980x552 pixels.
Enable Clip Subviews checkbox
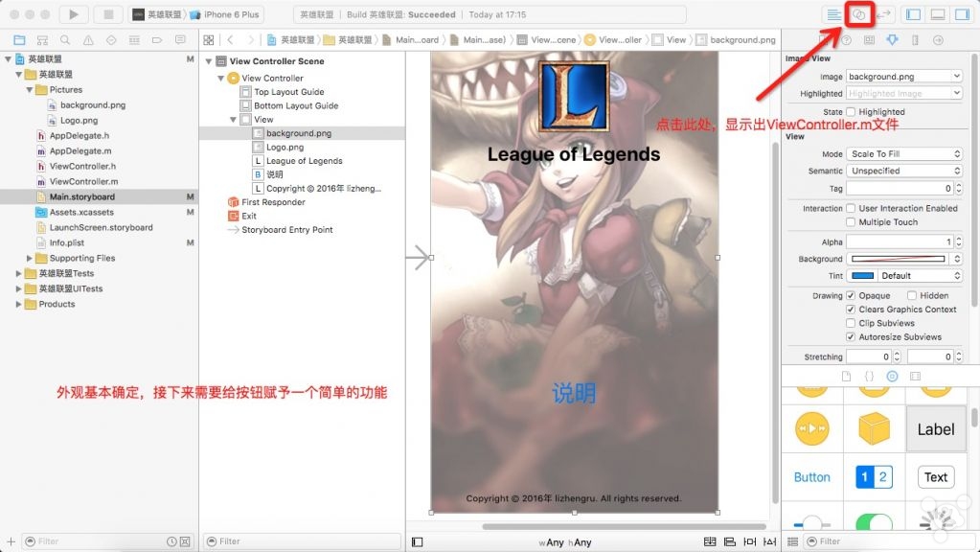tap(851, 324)
